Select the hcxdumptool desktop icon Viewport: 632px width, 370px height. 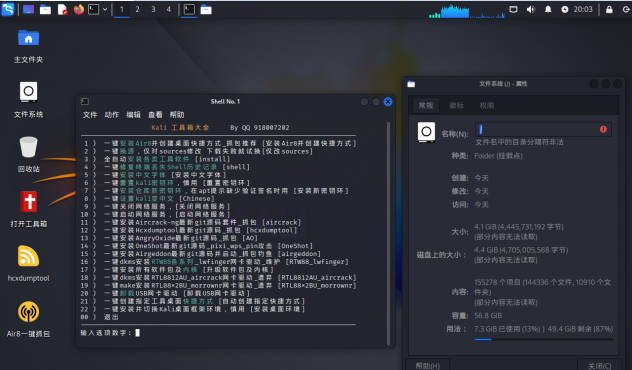click(28, 264)
